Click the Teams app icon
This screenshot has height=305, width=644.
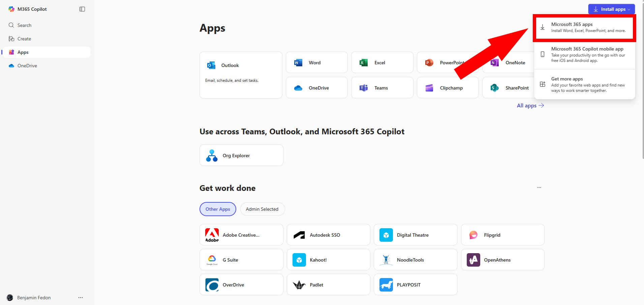(x=364, y=88)
